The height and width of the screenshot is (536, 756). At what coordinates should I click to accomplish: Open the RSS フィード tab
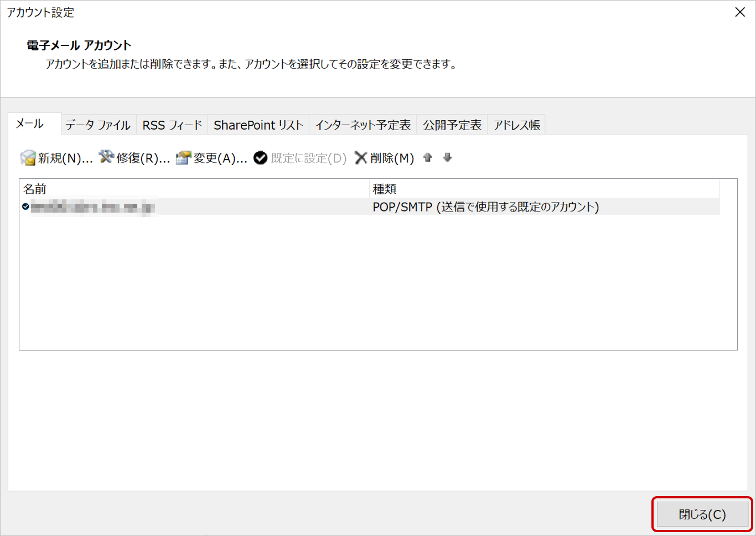coord(172,125)
